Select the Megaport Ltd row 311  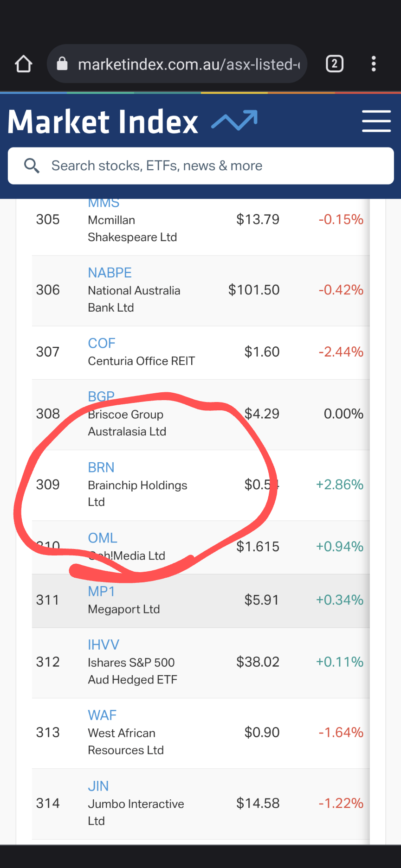pos(200,601)
